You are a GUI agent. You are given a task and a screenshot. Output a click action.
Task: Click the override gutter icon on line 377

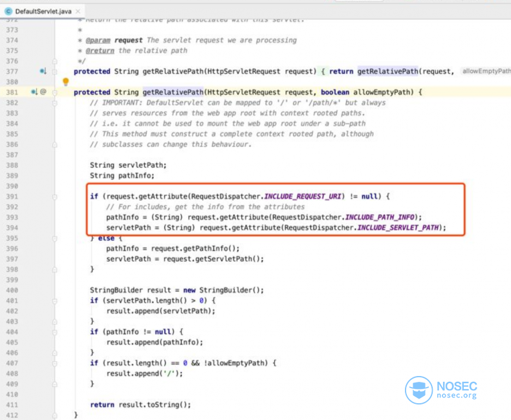pyautogui.click(x=43, y=71)
